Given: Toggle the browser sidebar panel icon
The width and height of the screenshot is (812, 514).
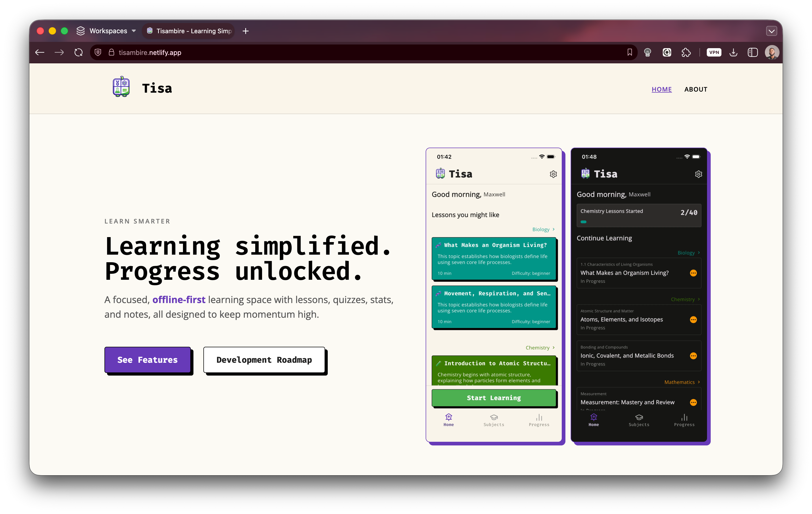Looking at the screenshot, I should 753,53.
